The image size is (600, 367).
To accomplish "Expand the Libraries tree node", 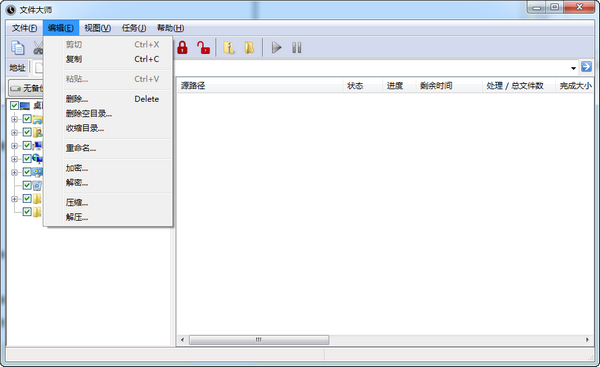I will click(x=15, y=119).
